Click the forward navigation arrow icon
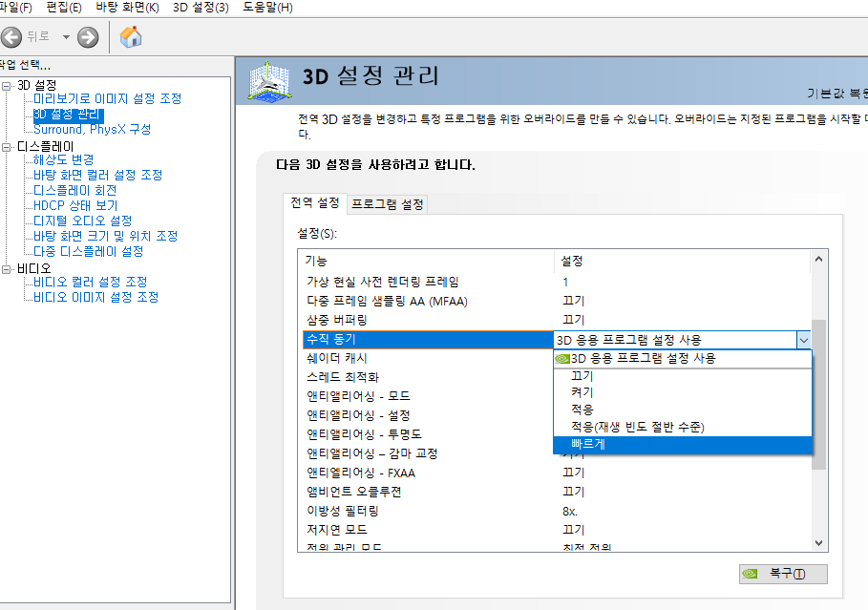Screen dimensions: 868x610 (x=87, y=37)
